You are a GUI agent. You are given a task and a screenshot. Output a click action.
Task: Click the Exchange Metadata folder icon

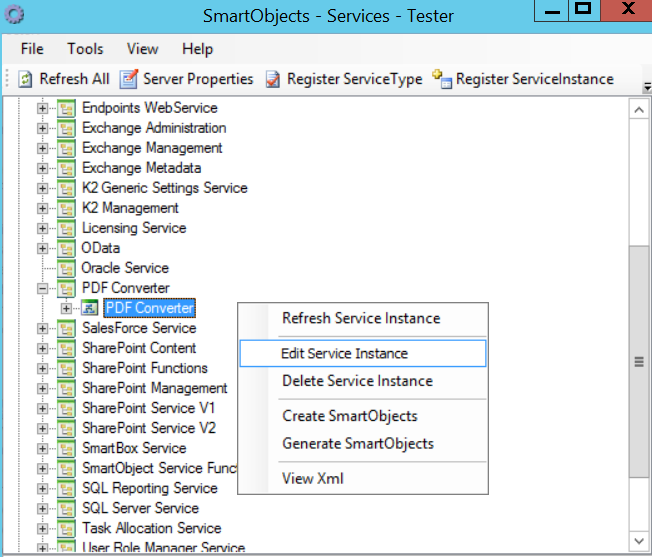coord(66,168)
